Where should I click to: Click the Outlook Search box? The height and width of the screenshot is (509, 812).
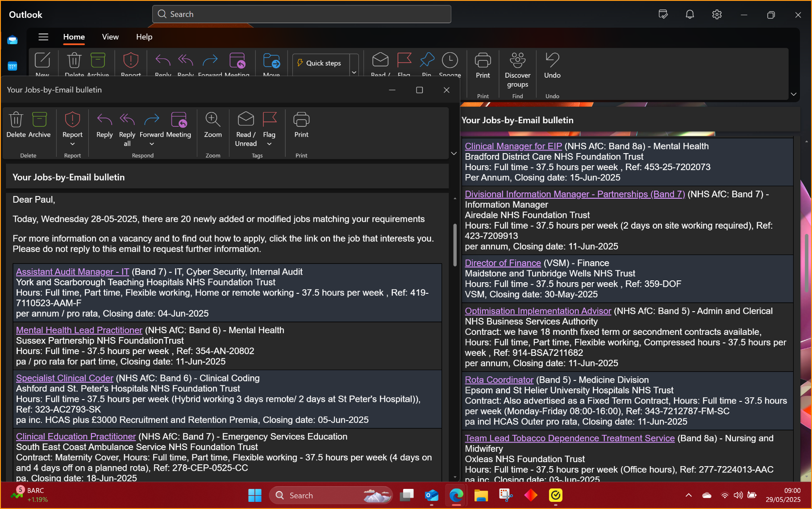[x=302, y=14]
